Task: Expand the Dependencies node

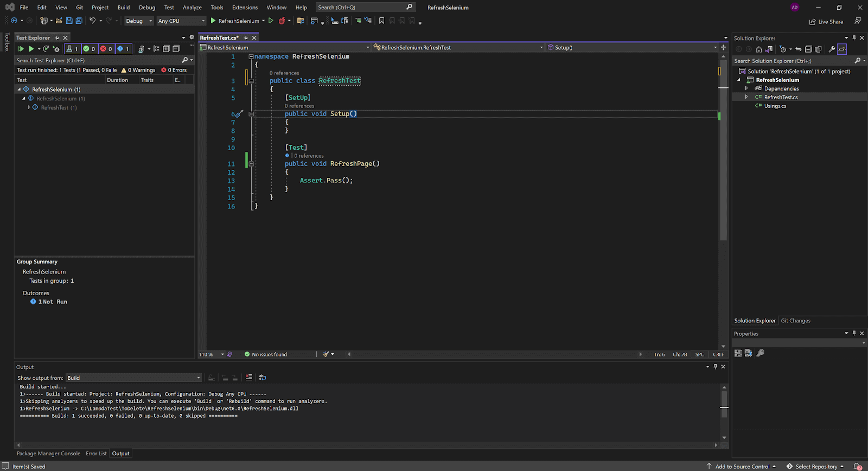Action: pyautogui.click(x=746, y=88)
